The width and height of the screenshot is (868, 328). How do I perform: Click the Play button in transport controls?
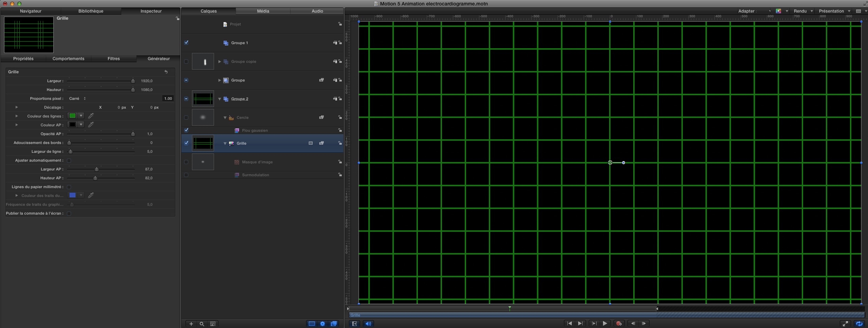point(605,324)
